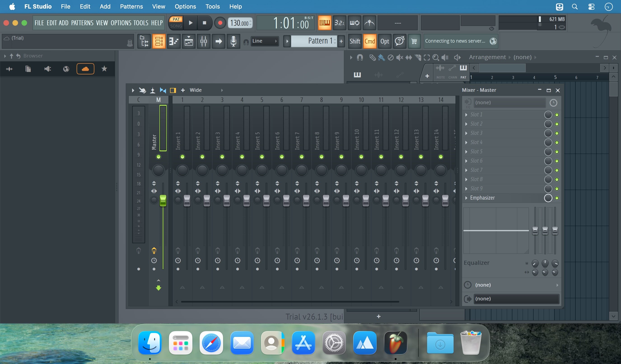Mute the Master mixer track
Image resolution: width=621 pixels, height=364 pixels.
click(x=159, y=157)
